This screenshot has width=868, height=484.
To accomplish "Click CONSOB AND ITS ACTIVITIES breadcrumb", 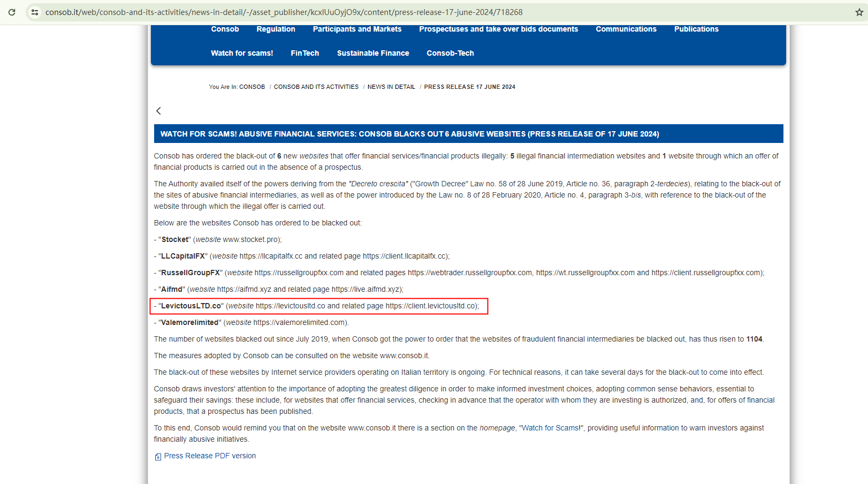I will (x=316, y=87).
